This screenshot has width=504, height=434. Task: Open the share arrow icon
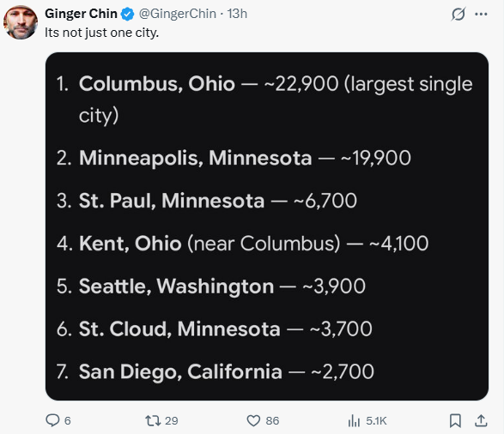point(481,420)
